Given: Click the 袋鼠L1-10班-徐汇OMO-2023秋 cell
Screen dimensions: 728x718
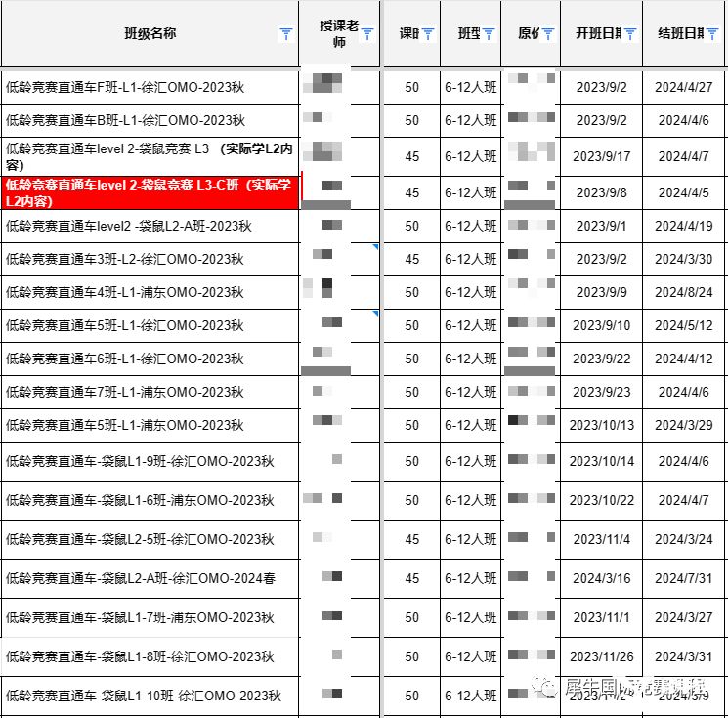Looking at the screenshot, I should click(144, 697).
